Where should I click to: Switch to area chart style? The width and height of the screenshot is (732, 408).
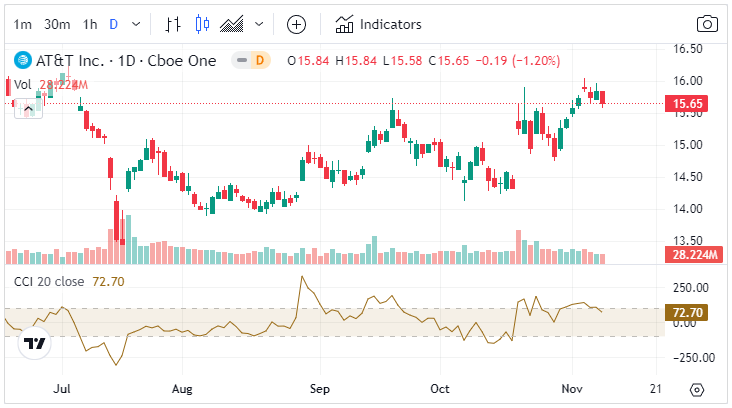232,24
